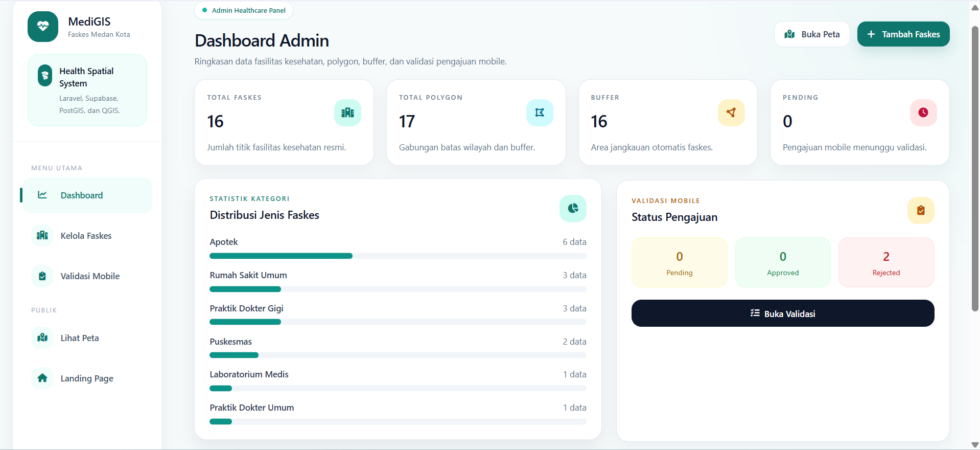The height and width of the screenshot is (450, 980).
Task: Click the Apotek progress bar
Action: tap(398, 256)
